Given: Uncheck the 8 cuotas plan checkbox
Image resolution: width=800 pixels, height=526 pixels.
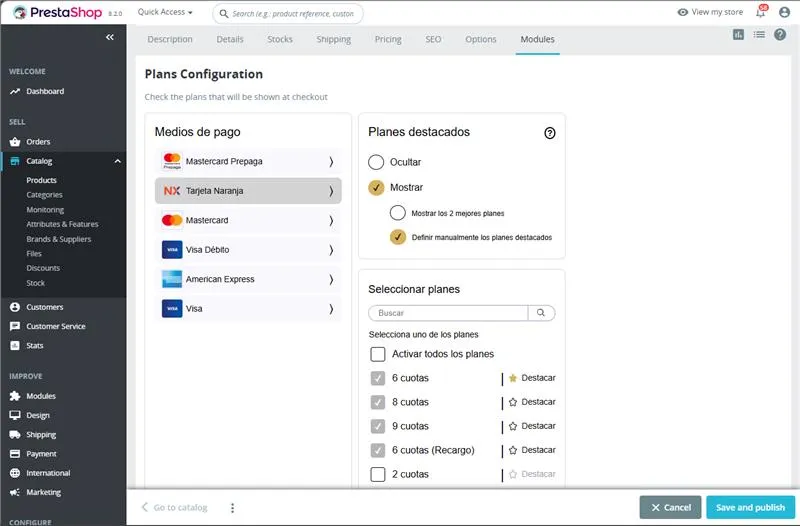Looking at the screenshot, I should (x=378, y=402).
